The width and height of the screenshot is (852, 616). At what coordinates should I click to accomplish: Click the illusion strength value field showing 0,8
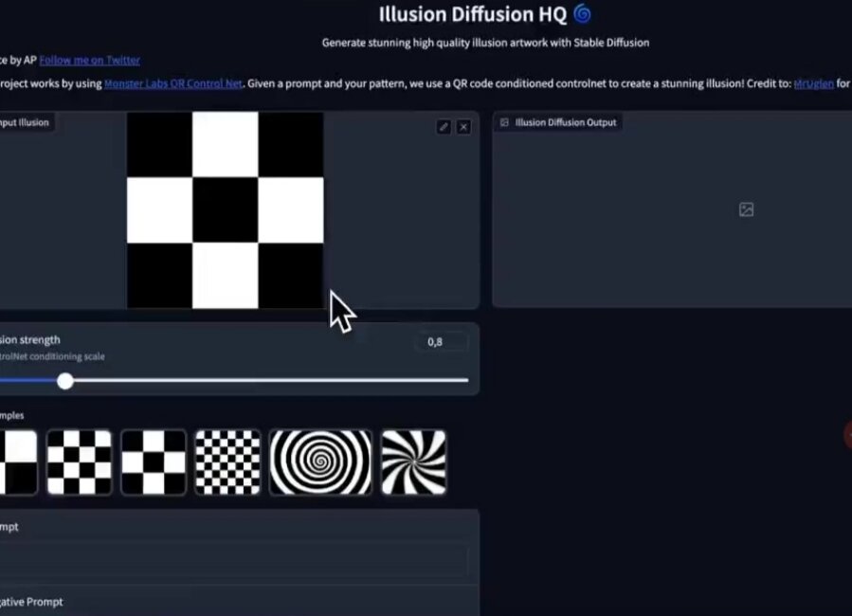[x=442, y=342]
